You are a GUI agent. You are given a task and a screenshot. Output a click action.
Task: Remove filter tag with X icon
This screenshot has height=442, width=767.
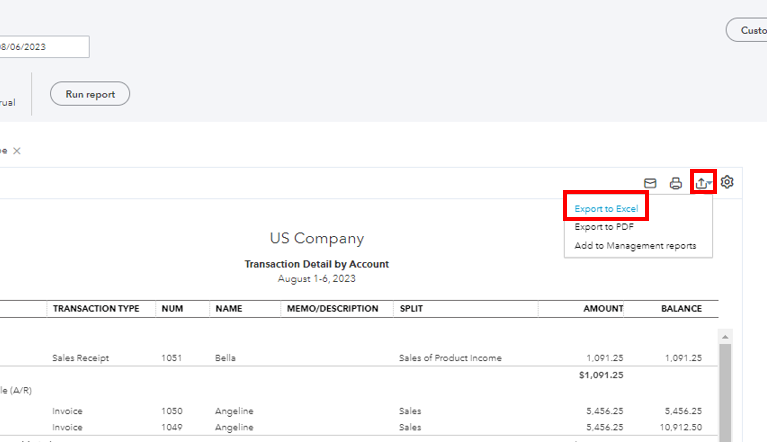17,151
